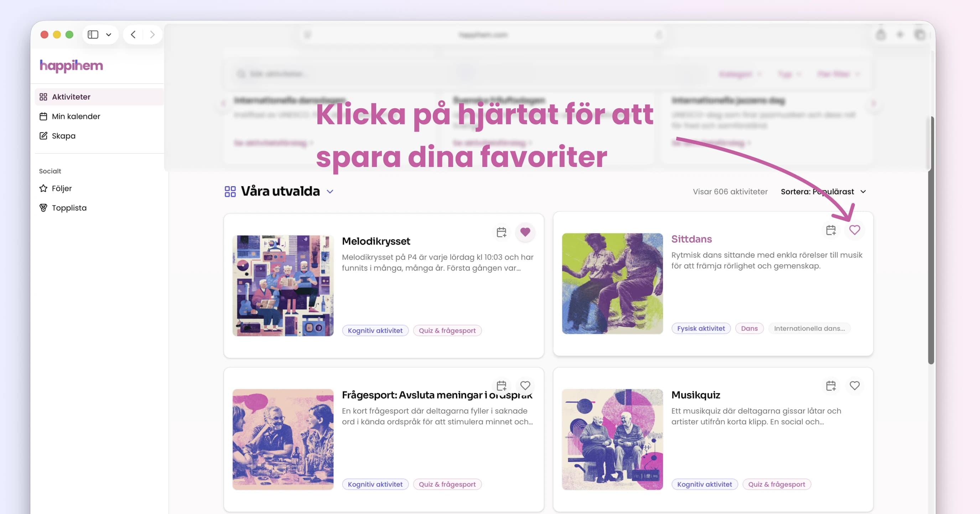Open the Musikquiz thumbnail image
The image size is (980, 514).
(x=612, y=439)
